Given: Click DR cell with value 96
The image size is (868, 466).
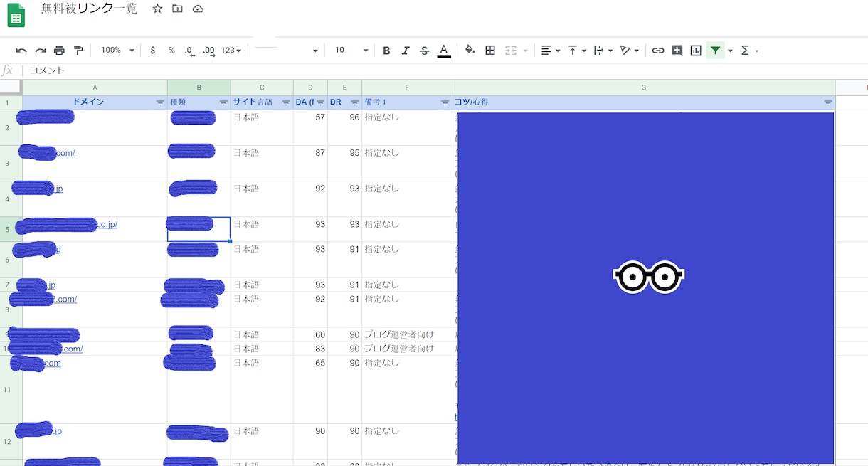Looking at the screenshot, I should (x=344, y=127).
